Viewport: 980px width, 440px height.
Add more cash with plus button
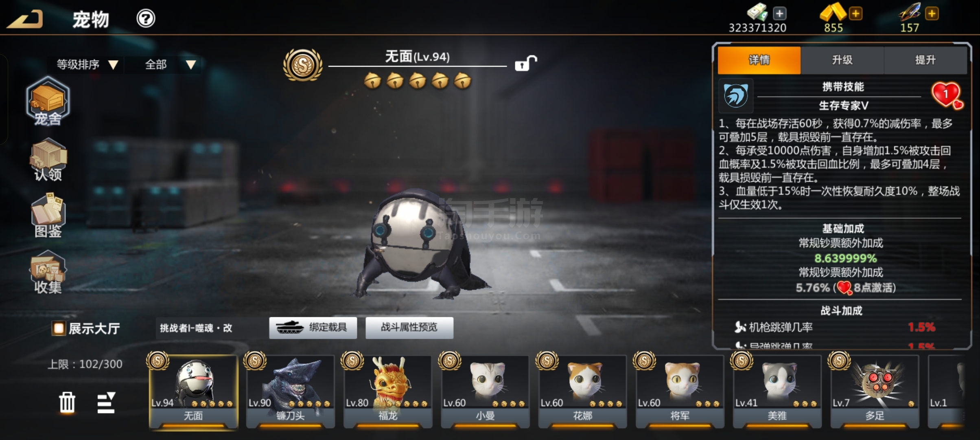click(779, 13)
